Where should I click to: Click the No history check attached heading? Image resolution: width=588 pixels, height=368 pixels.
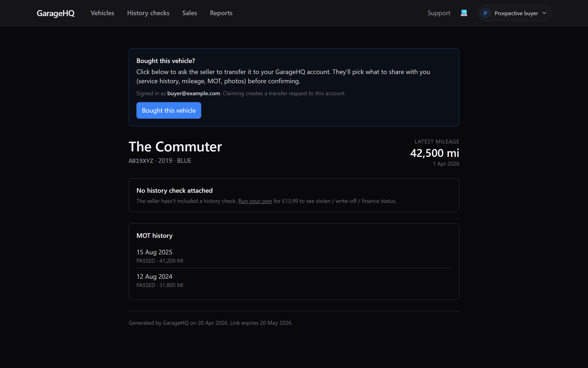point(175,191)
